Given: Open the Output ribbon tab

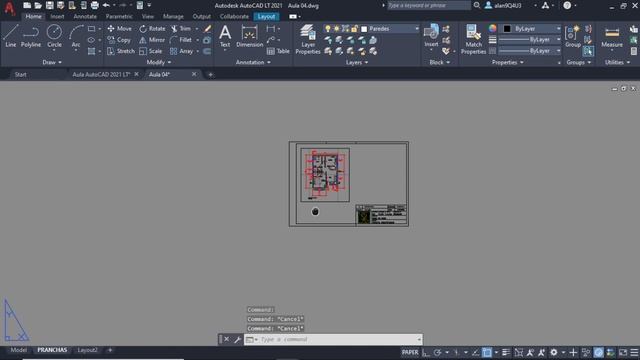Looking at the screenshot, I should pyautogui.click(x=202, y=17).
